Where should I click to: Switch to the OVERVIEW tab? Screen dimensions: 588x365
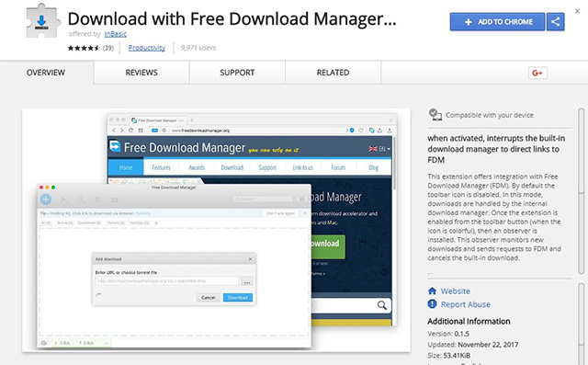point(46,73)
